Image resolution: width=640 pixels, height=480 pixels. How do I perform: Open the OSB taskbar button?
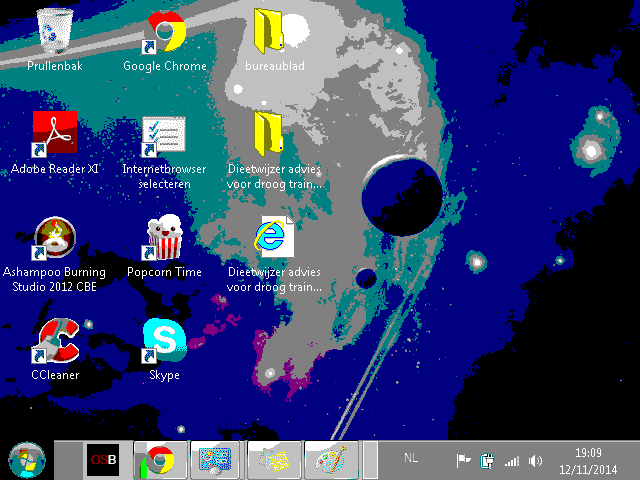point(103,460)
